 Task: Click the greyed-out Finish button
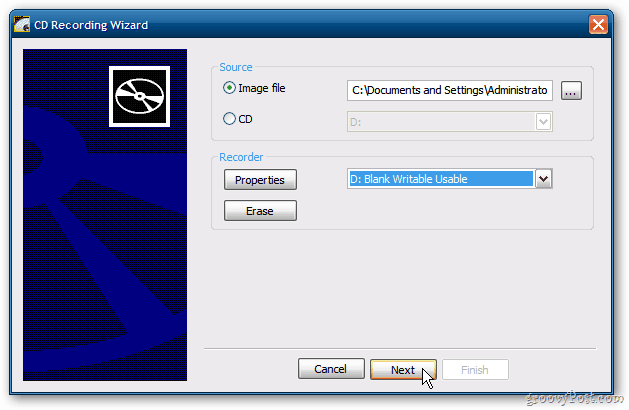[x=475, y=369]
